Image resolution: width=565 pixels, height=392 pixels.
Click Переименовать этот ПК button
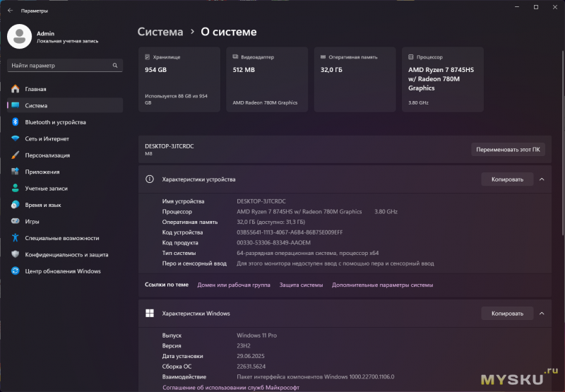tap(508, 150)
